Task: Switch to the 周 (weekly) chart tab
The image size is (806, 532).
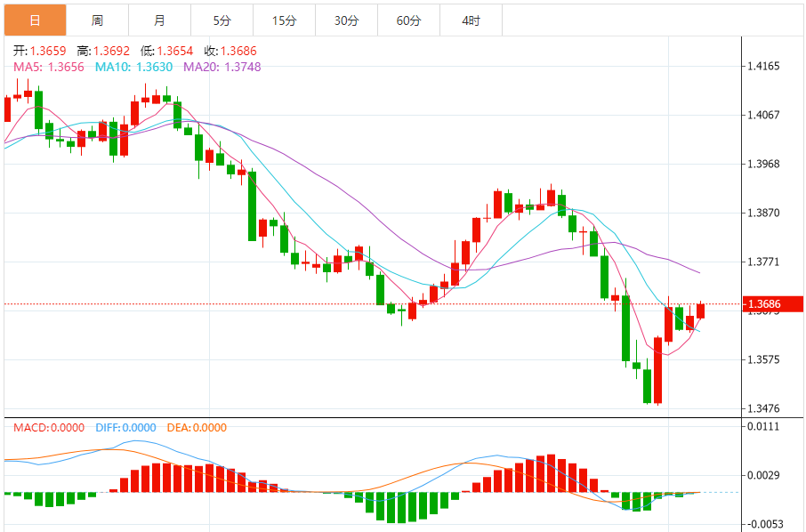Action: 97,20
